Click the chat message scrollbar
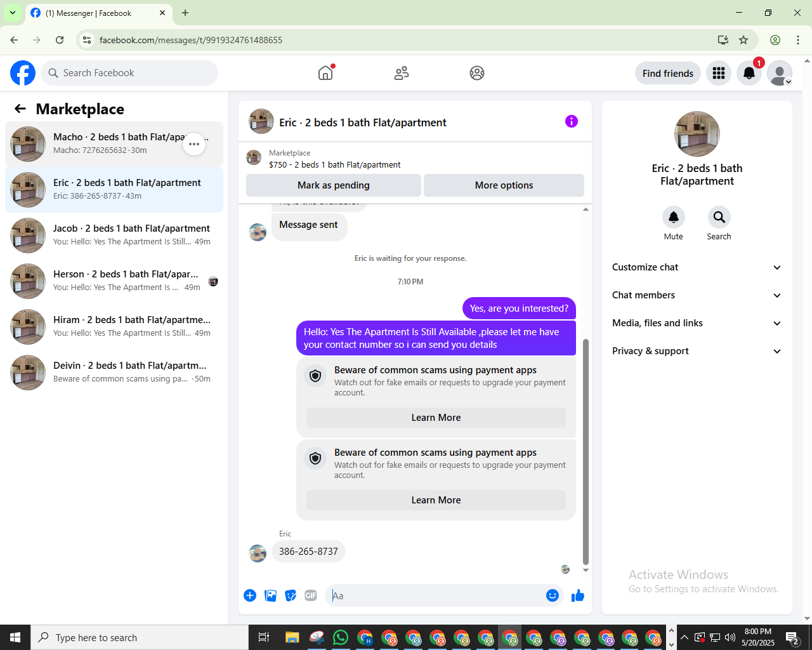This screenshot has width=812, height=650. tap(586, 451)
